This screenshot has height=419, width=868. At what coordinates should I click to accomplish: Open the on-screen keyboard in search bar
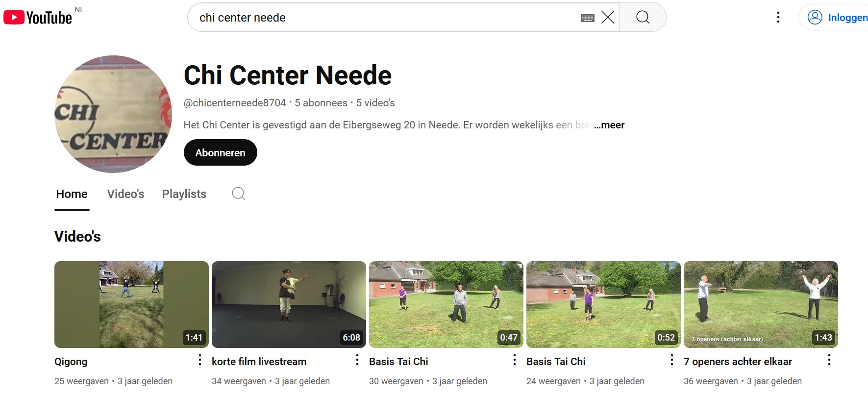click(587, 18)
